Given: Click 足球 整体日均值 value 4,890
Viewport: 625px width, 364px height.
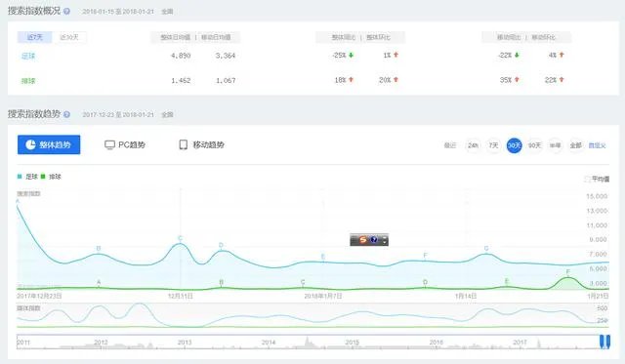Looking at the screenshot, I should point(181,56).
